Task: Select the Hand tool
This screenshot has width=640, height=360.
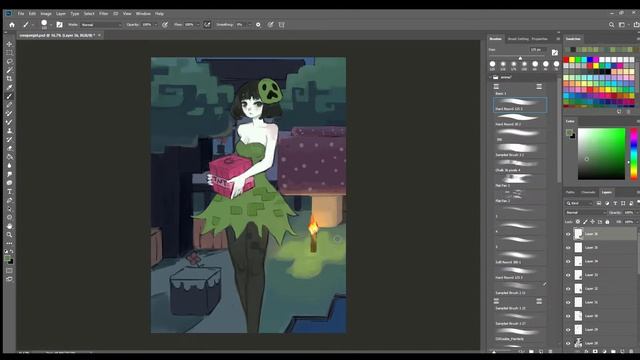Action: 9,226
